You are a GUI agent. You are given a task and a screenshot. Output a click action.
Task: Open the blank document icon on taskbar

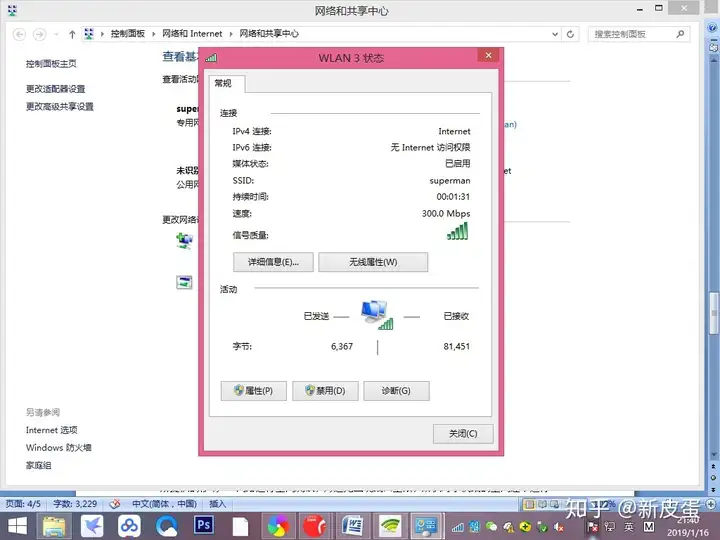tap(240, 526)
